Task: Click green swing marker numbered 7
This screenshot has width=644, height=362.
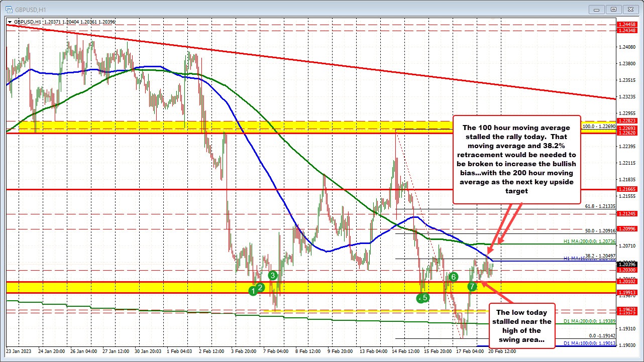Action: point(472,287)
